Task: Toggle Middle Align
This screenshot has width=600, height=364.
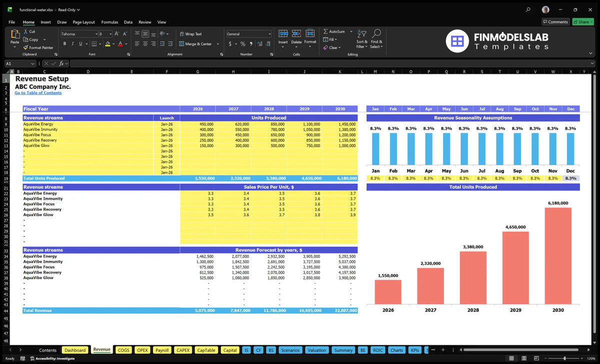Action: 145,34
